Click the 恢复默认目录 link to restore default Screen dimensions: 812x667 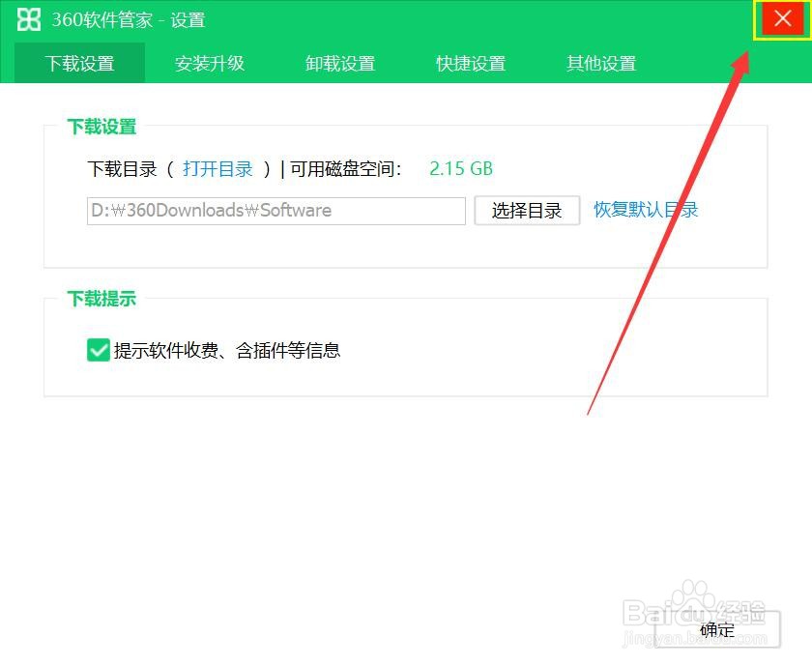coord(645,210)
